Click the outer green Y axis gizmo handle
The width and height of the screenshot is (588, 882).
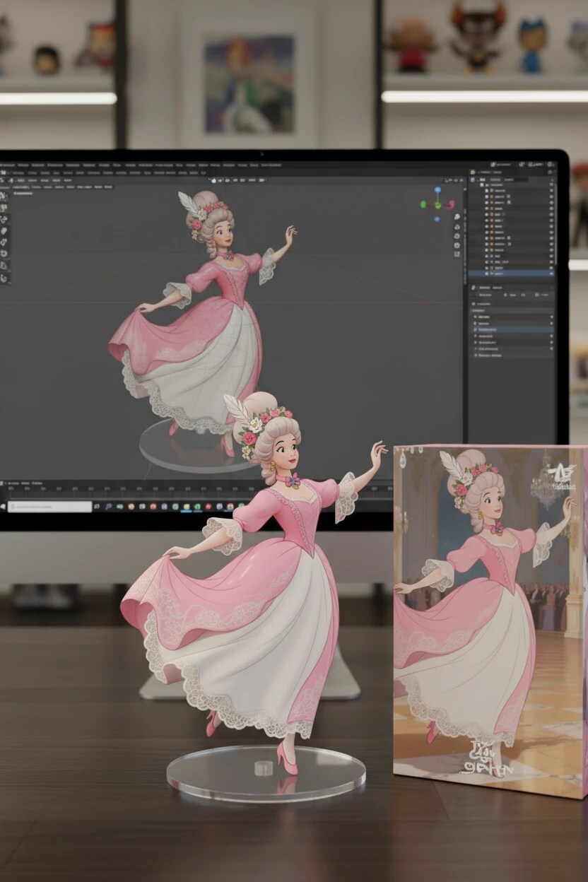423,204
